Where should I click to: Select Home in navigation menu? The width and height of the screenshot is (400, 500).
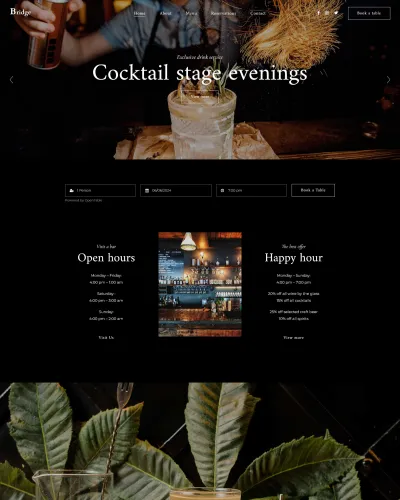coord(139,13)
